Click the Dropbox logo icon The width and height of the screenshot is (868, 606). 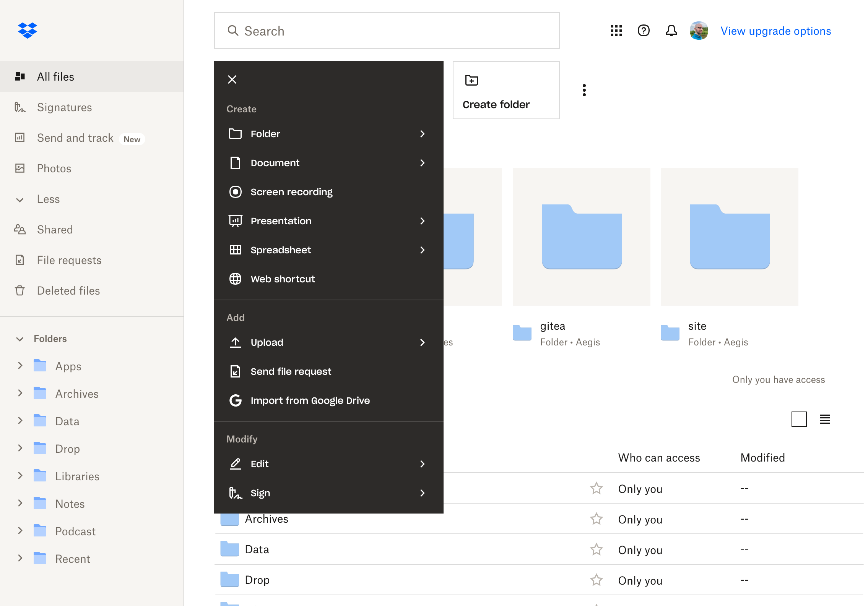click(27, 30)
